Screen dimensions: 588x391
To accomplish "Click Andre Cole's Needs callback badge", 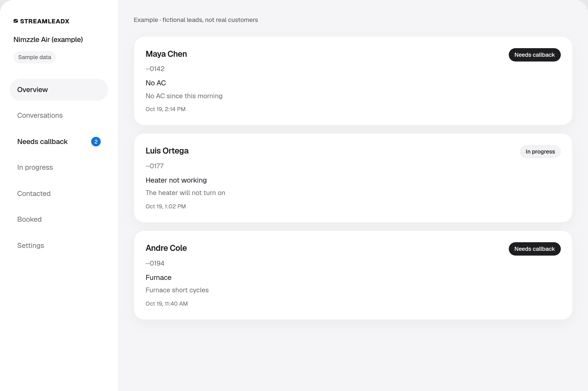I will pos(535,249).
